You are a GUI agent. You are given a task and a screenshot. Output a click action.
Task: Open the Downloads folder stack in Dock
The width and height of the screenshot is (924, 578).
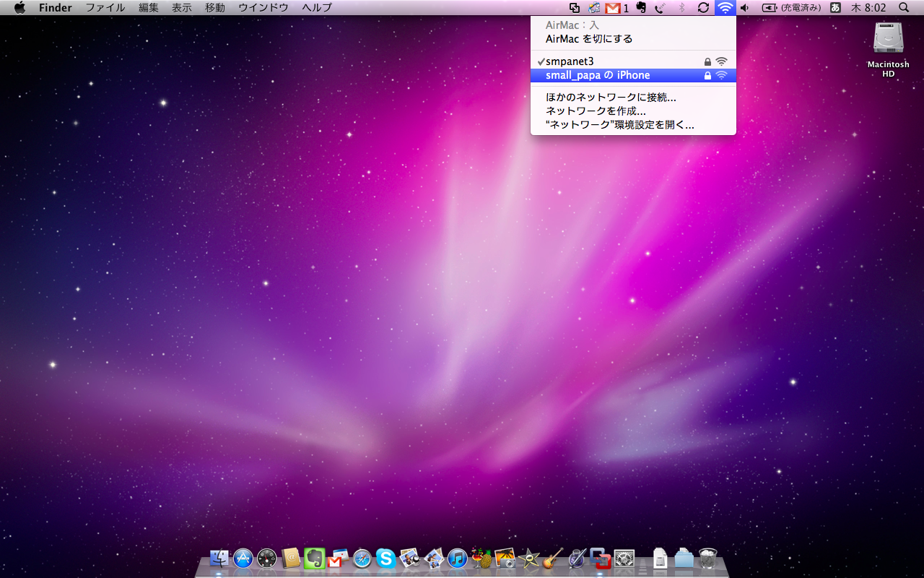[x=684, y=558]
